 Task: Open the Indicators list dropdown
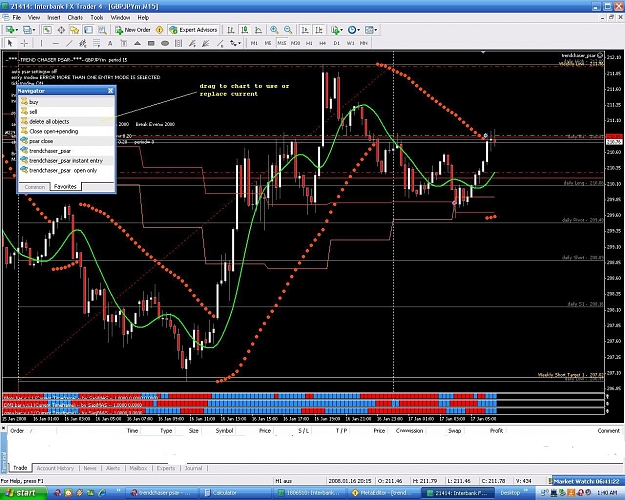coord(336,30)
